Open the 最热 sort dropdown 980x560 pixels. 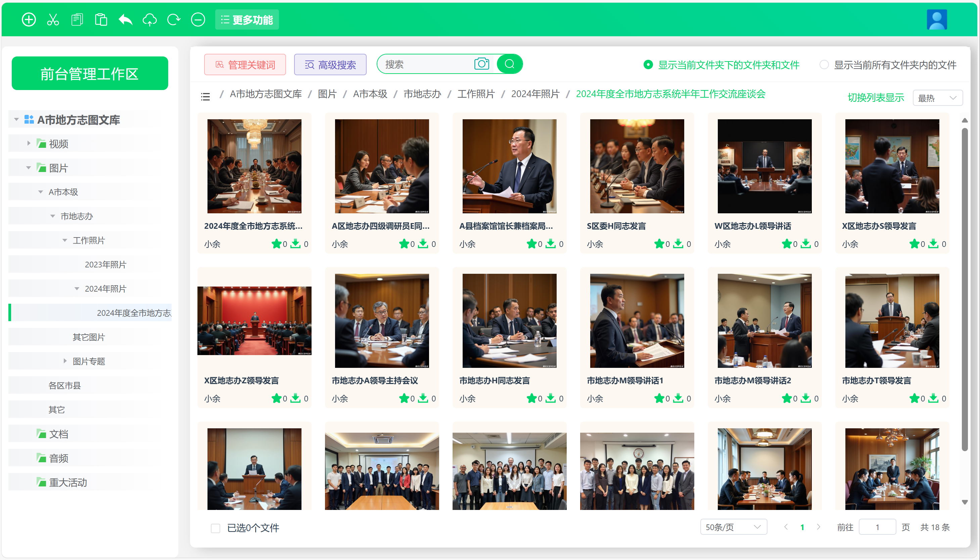tap(937, 98)
